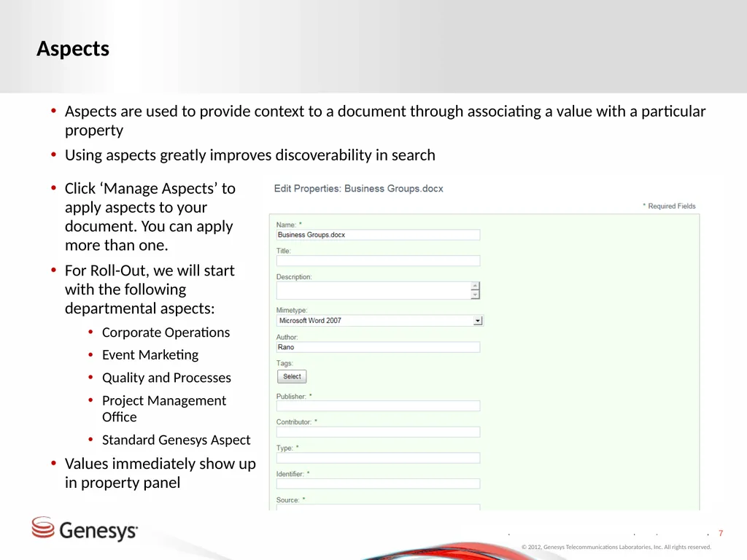Select the 'Corporate Operations' bullet text
Image resolution: width=747 pixels, height=560 pixels.
pos(166,332)
